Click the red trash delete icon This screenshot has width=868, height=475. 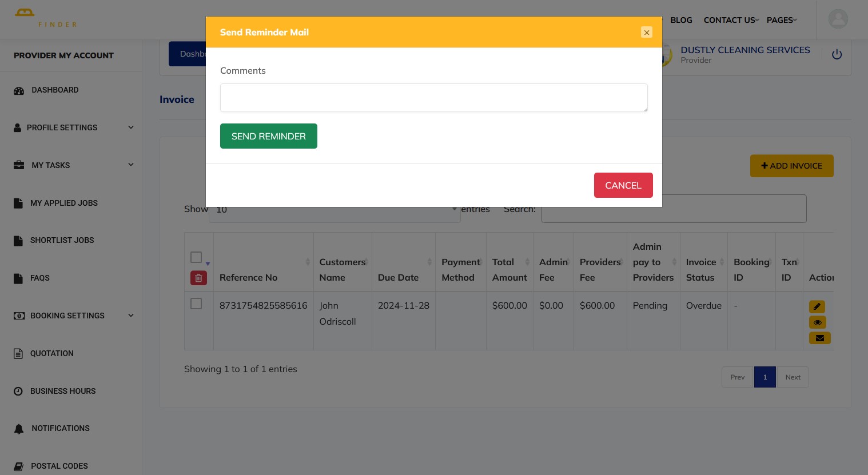(198, 278)
